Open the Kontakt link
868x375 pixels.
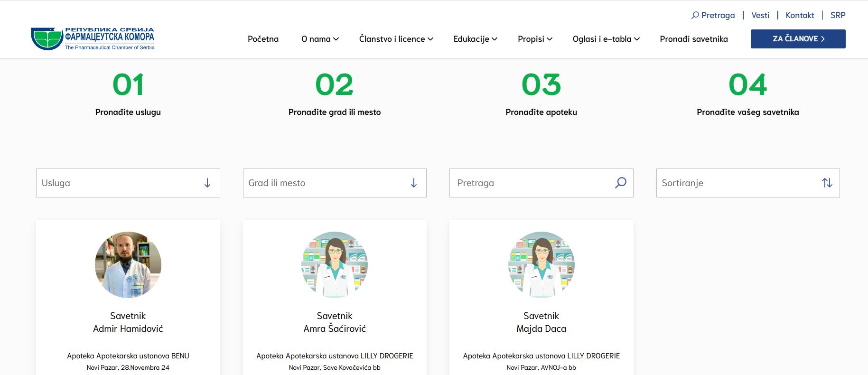(x=800, y=15)
